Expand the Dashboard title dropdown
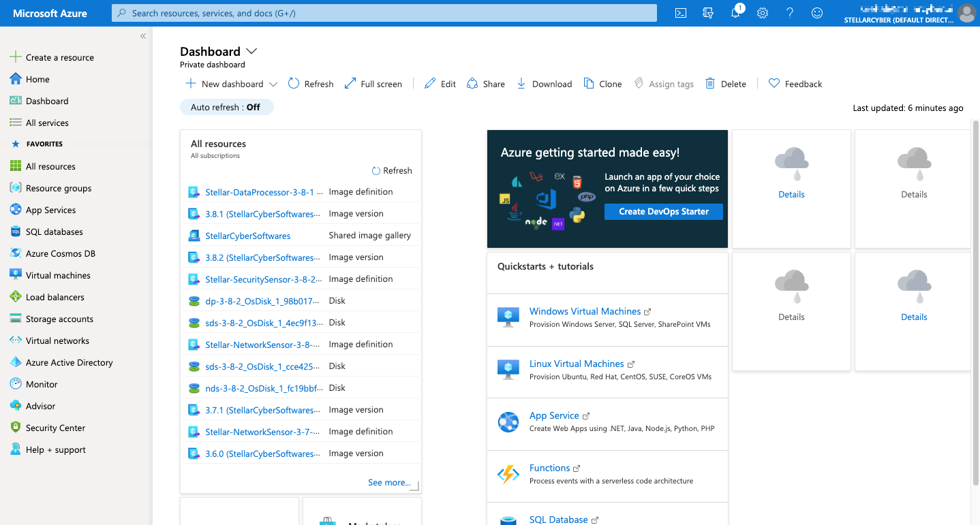This screenshot has height=525, width=980. click(251, 51)
